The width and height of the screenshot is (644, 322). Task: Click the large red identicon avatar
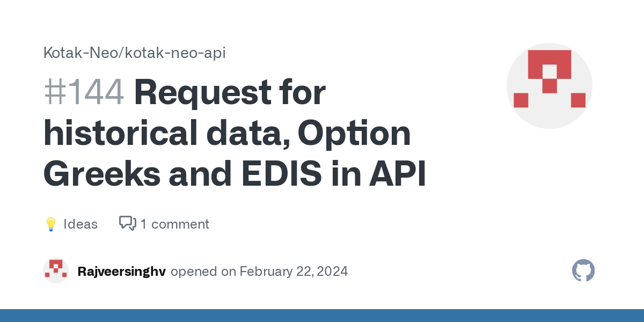pyautogui.click(x=549, y=86)
